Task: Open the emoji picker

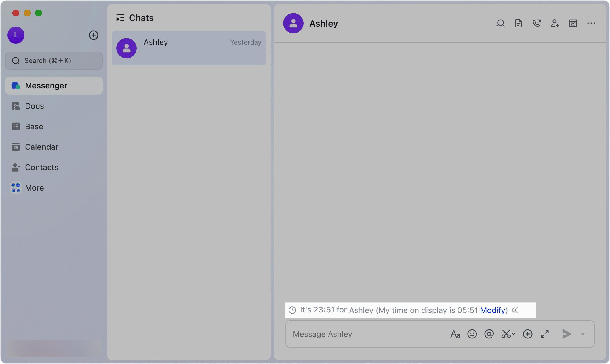Action: pyautogui.click(x=472, y=334)
